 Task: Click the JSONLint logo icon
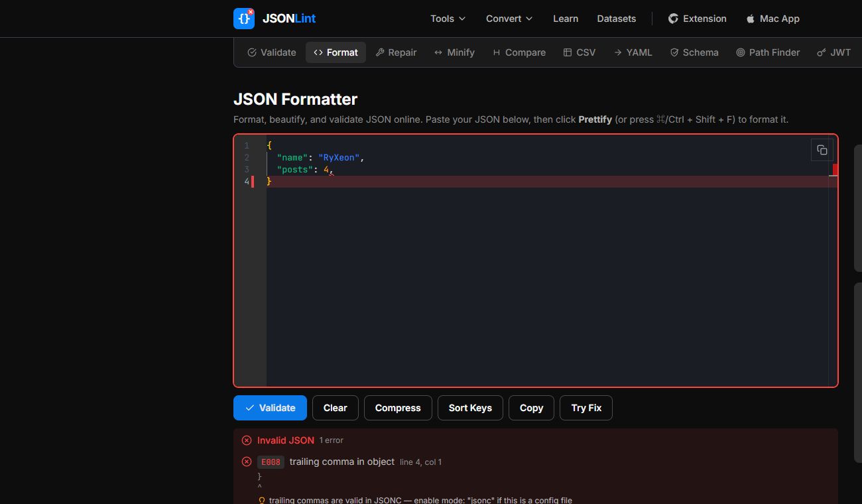pyautogui.click(x=244, y=19)
